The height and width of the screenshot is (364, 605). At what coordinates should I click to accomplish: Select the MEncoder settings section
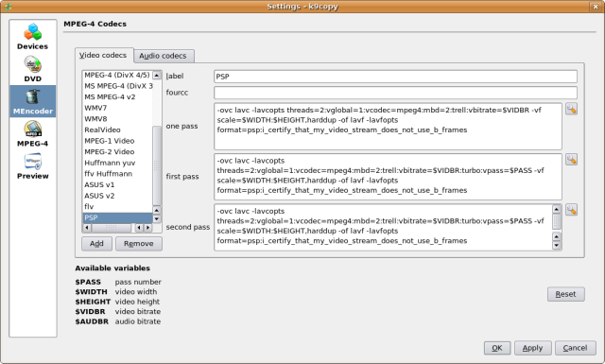(33, 101)
